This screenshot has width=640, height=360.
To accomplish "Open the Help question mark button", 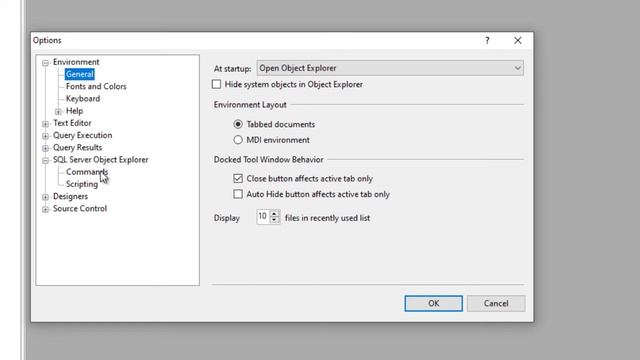I will click(x=487, y=40).
